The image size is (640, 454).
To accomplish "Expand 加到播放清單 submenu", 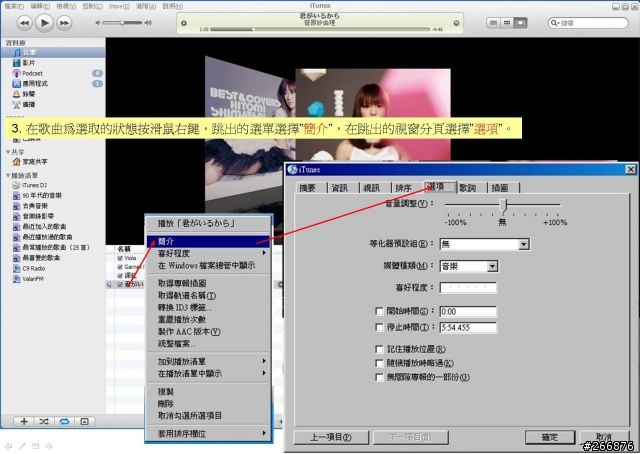I will point(208,362).
